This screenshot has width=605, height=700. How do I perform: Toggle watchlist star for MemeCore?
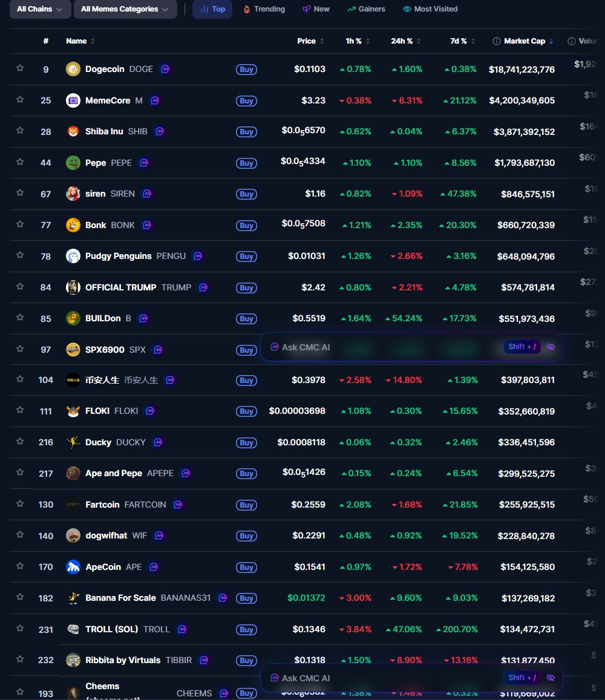(x=20, y=100)
